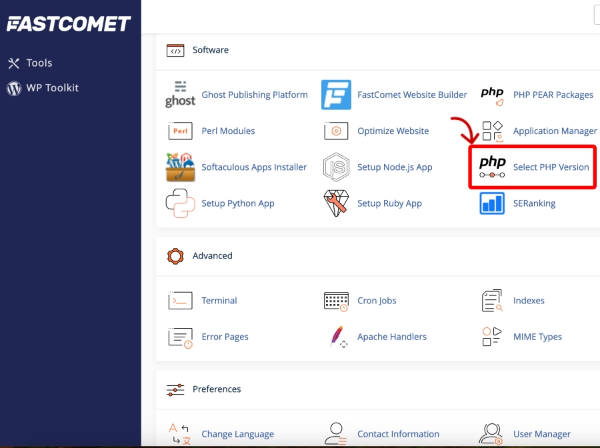The width and height of the screenshot is (600, 448).
Task: Click the FastComet Website Builder icon
Action: 336,94
